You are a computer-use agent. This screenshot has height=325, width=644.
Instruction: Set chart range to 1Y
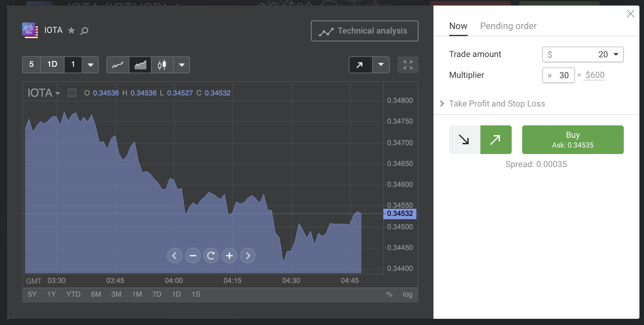click(x=51, y=294)
